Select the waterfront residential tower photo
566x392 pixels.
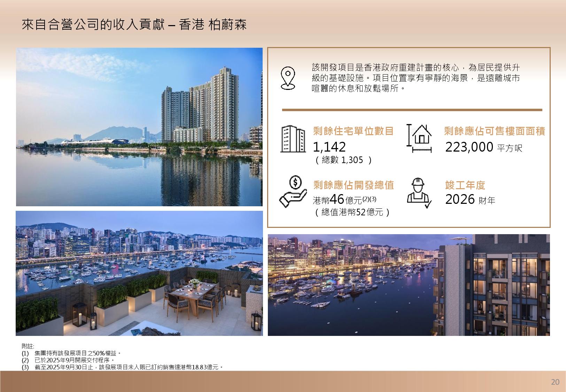(x=139, y=127)
